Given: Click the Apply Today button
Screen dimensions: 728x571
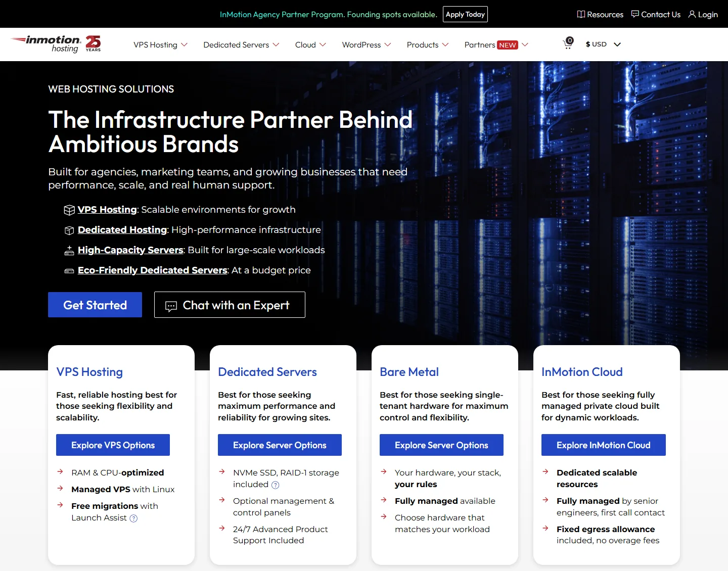Looking at the screenshot, I should (x=465, y=14).
